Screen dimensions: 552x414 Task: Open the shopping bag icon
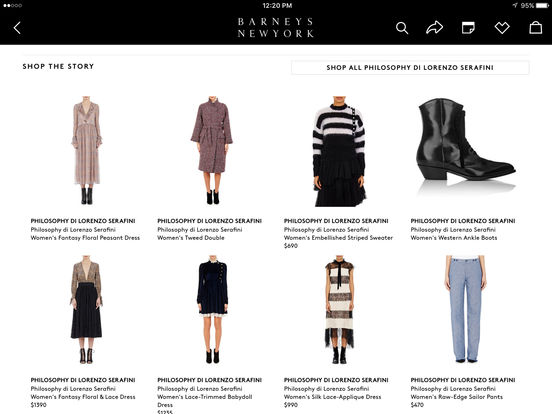pos(535,27)
